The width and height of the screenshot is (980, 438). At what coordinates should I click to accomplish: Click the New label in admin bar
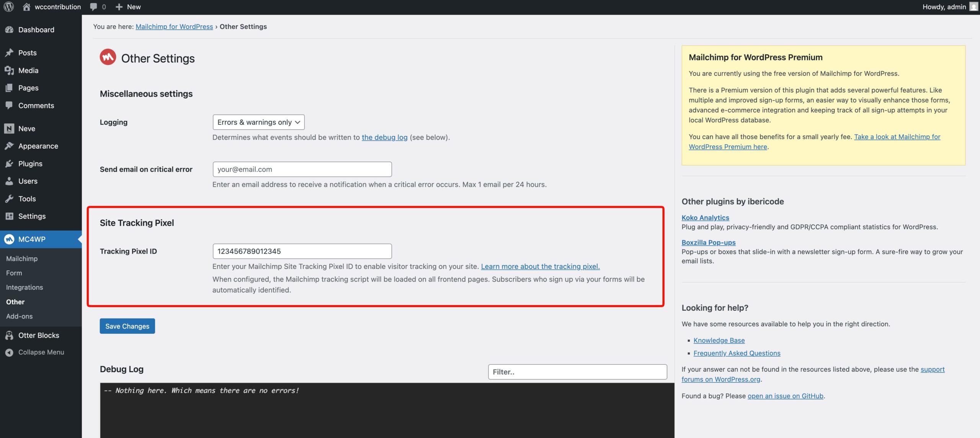tap(134, 7)
